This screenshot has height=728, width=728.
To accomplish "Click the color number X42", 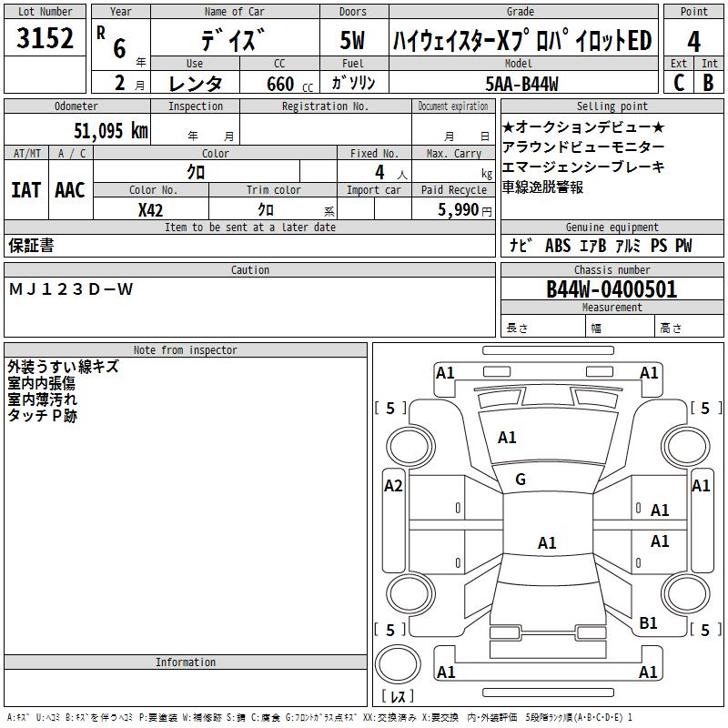I will click(150, 209).
